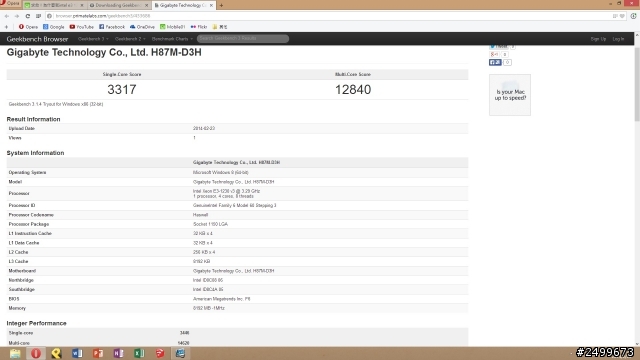Reload the current page
Image resolution: width=640 pixels, height=360 pixels.
tap(27, 16)
